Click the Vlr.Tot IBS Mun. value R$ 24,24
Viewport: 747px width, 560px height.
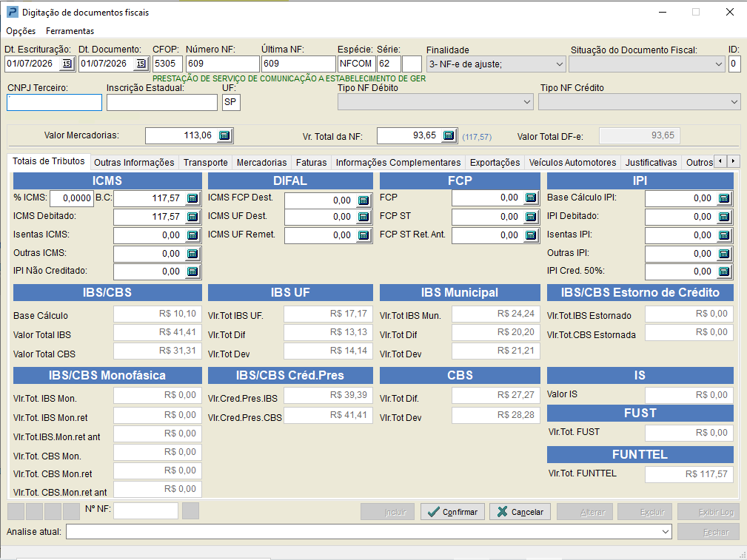(495, 314)
